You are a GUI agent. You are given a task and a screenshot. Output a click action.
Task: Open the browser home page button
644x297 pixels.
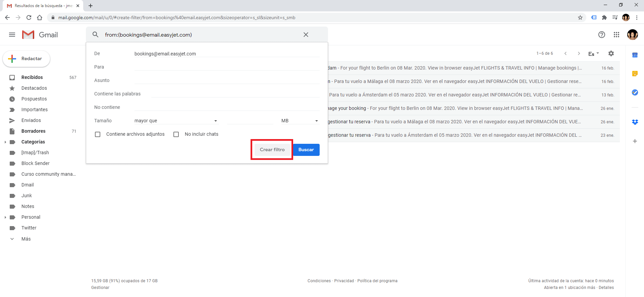40,17
